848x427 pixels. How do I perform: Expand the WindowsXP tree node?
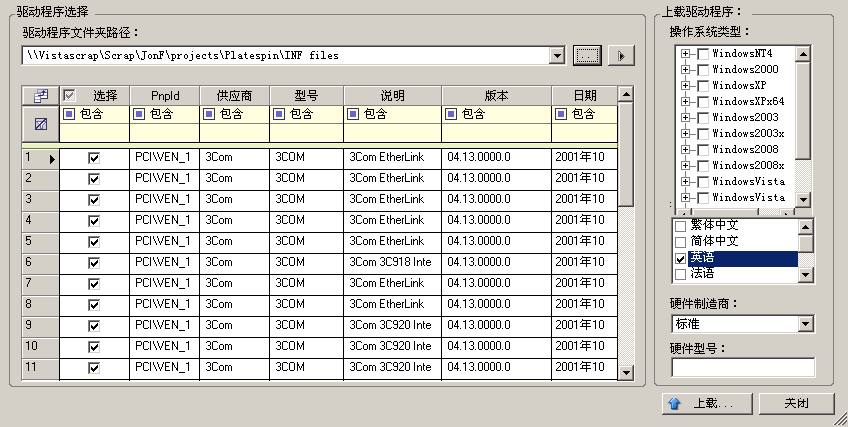pos(686,85)
